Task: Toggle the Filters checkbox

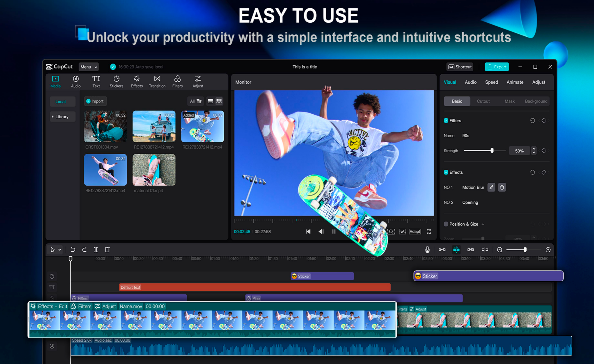Action: (446, 121)
